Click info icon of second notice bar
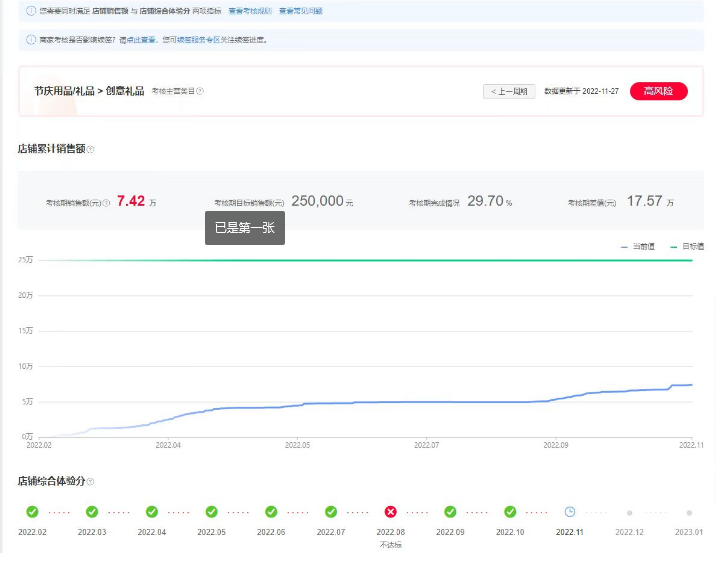 (x=31, y=40)
